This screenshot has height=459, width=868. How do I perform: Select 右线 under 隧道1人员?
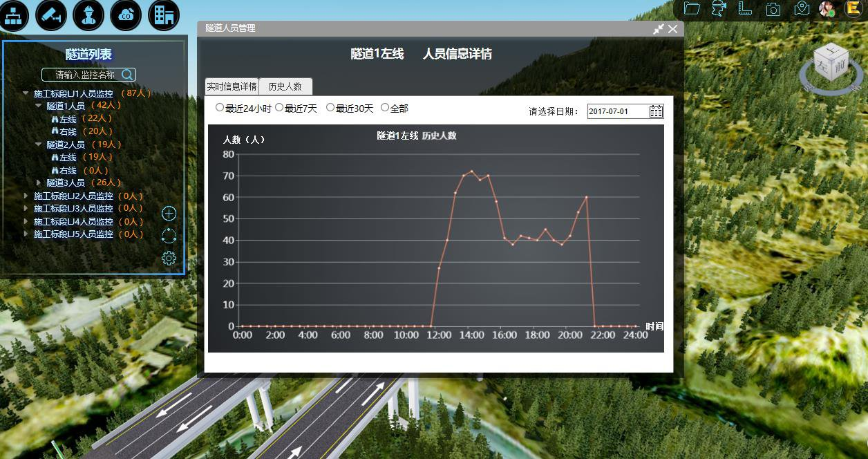tap(68, 131)
